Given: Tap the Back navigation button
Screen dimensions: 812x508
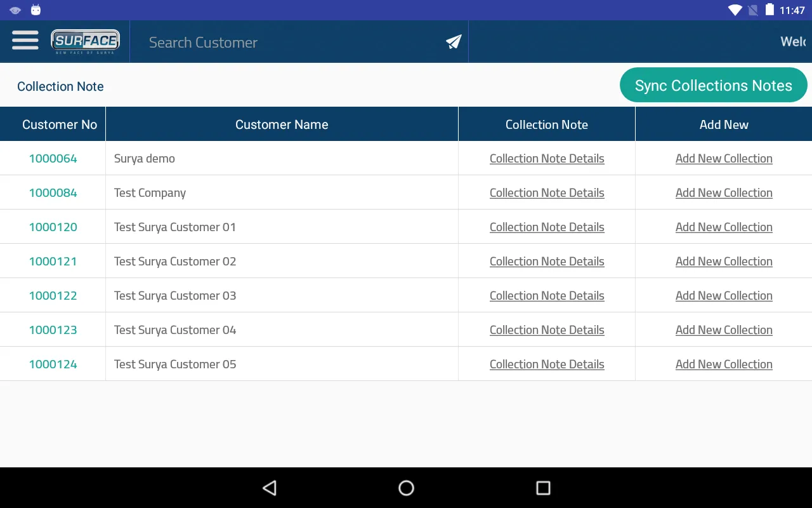Looking at the screenshot, I should pyautogui.click(x=269, y=488).
